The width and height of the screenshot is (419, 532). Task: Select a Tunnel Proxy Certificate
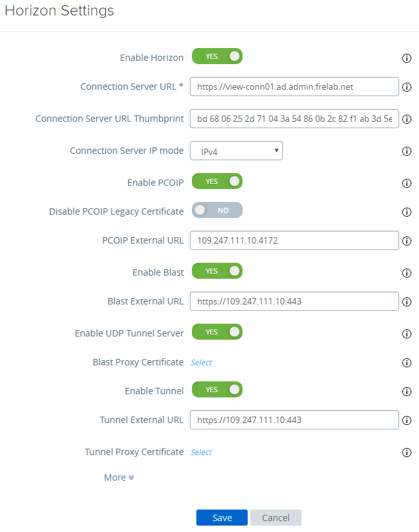(201, 453)
